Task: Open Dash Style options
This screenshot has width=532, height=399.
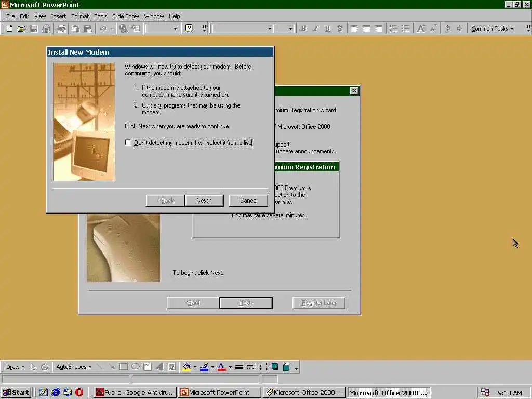Action: point(251,367)
